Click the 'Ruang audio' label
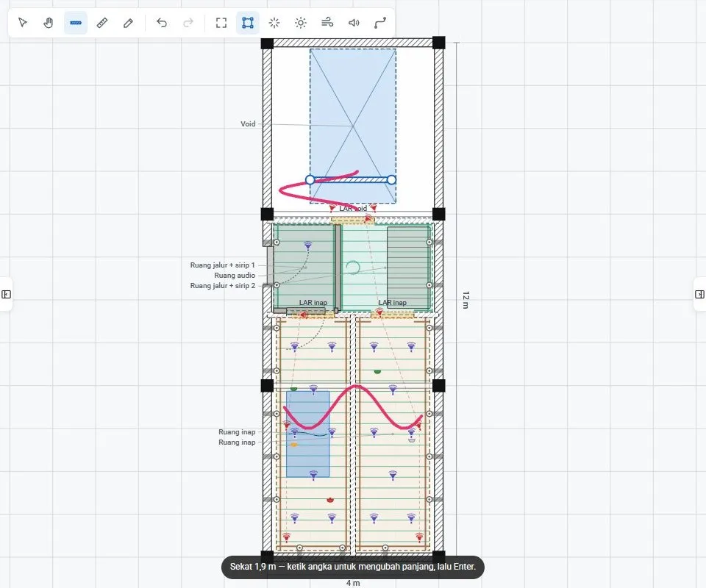Image resolution: width=706 pixels, height=588 pixels. click(235, 276)
